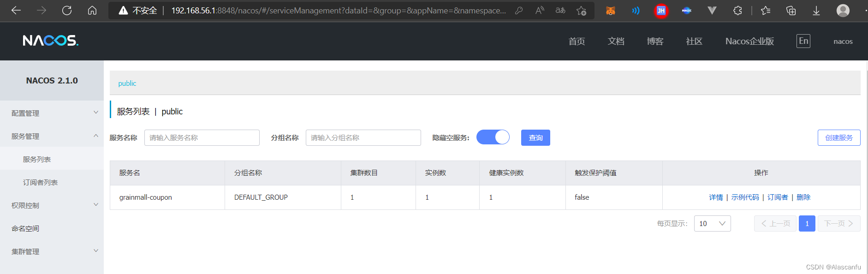Open the collections icon
868x274 pixels.
tap(791, 10)
